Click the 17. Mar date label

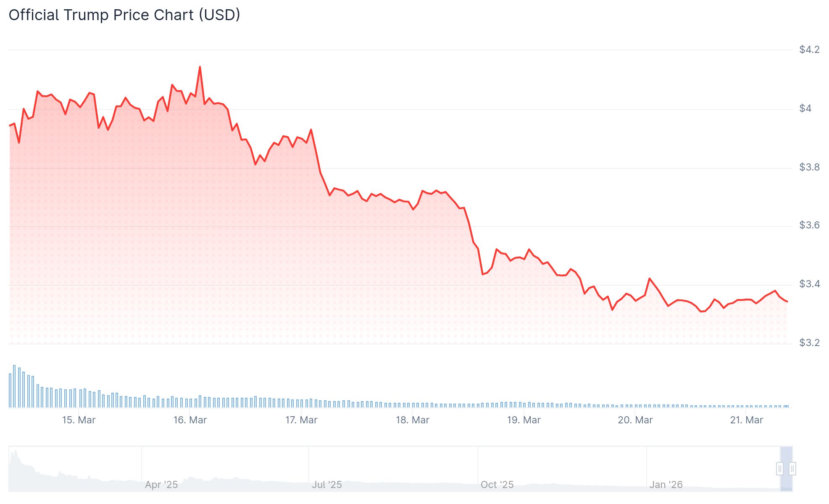(301, 420)
